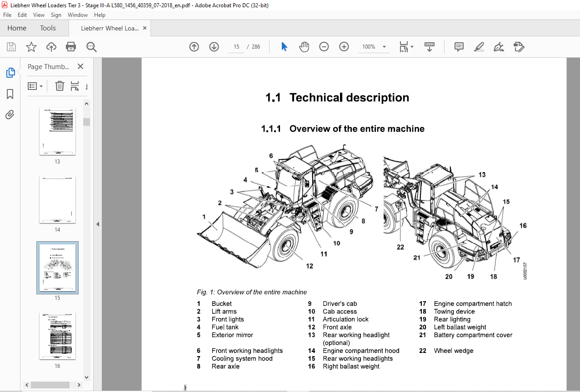Bookmark the file with the star icon

[x=31, y=47]
